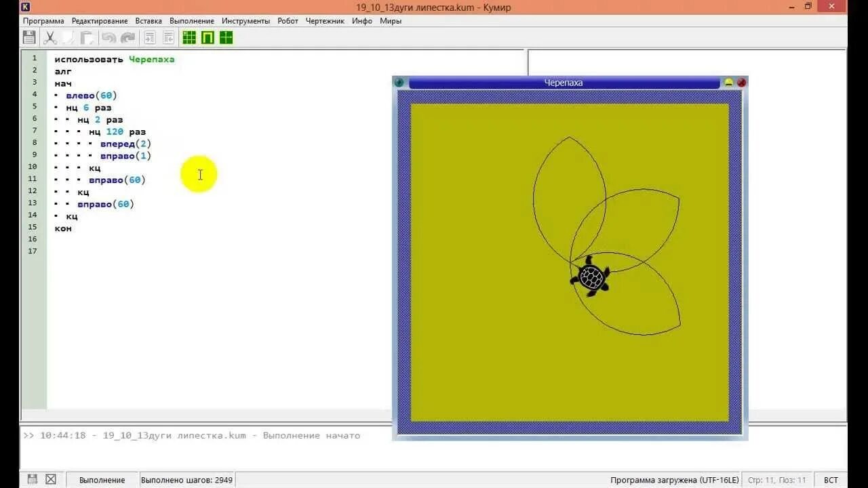Open the Чертежник menu
Screen dimensions: 868x488
pyautogui.click(x=325, y=21)
